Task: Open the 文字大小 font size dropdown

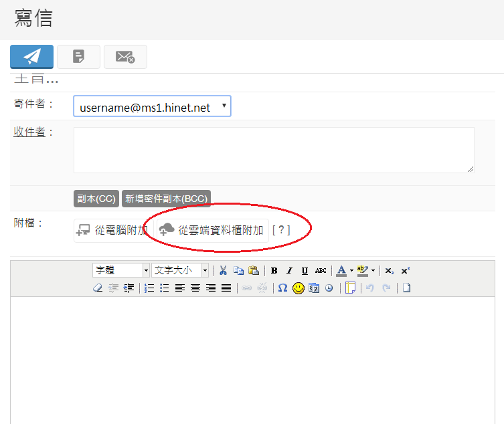Action: click(x=180, y=270)
